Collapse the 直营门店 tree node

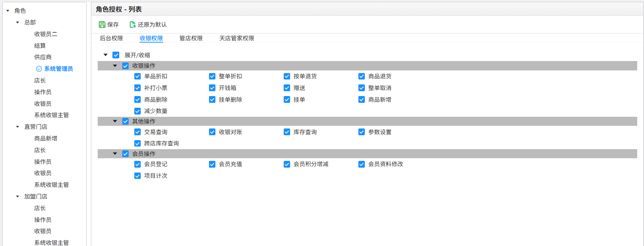[x=17, y=127]
